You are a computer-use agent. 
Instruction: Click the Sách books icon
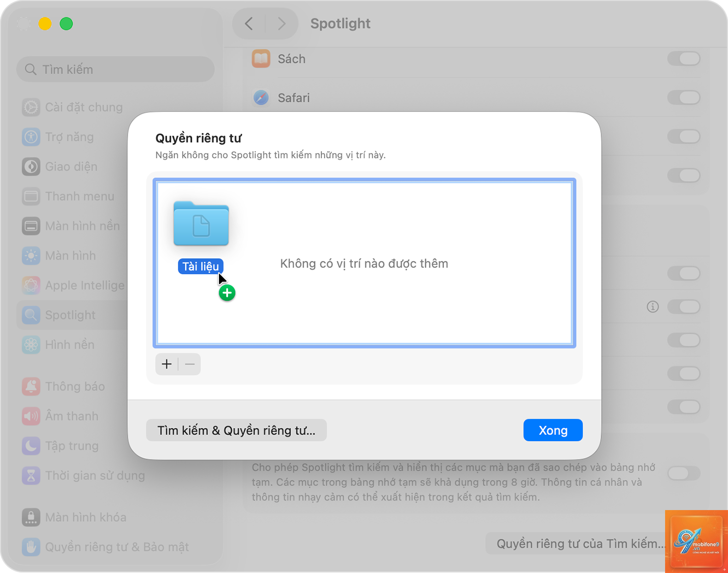click(x=261, y=59)
